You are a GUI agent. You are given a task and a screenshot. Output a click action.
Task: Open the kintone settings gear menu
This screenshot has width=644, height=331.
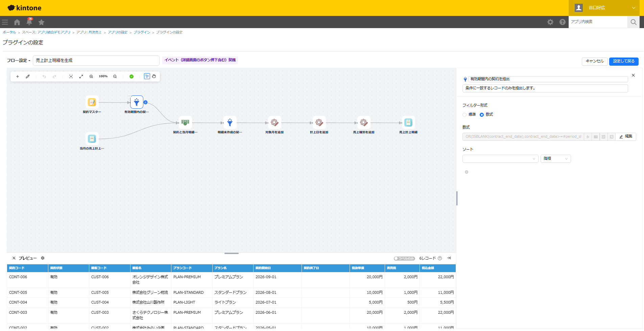pos(550,22)
